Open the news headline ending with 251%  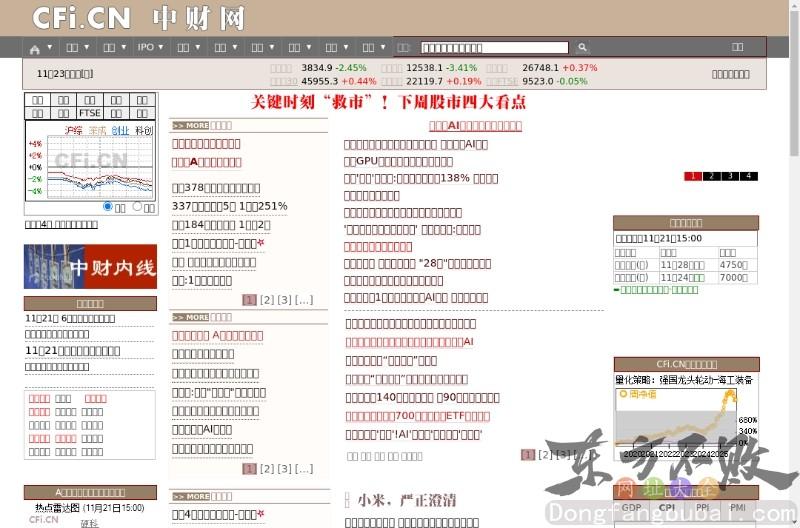point(230,206)
